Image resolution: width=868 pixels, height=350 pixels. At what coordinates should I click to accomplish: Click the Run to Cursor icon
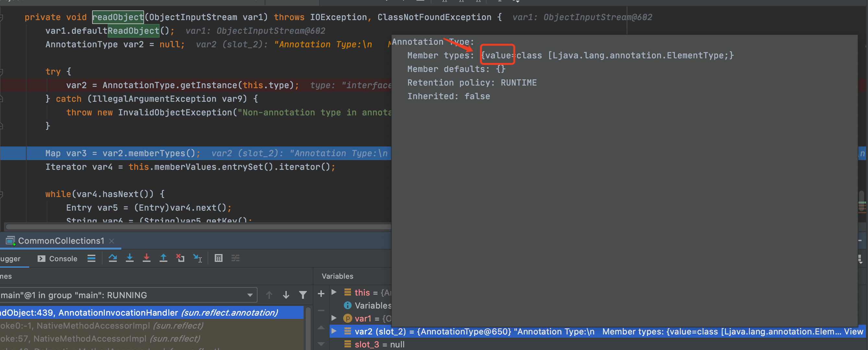tap(198, 258)
